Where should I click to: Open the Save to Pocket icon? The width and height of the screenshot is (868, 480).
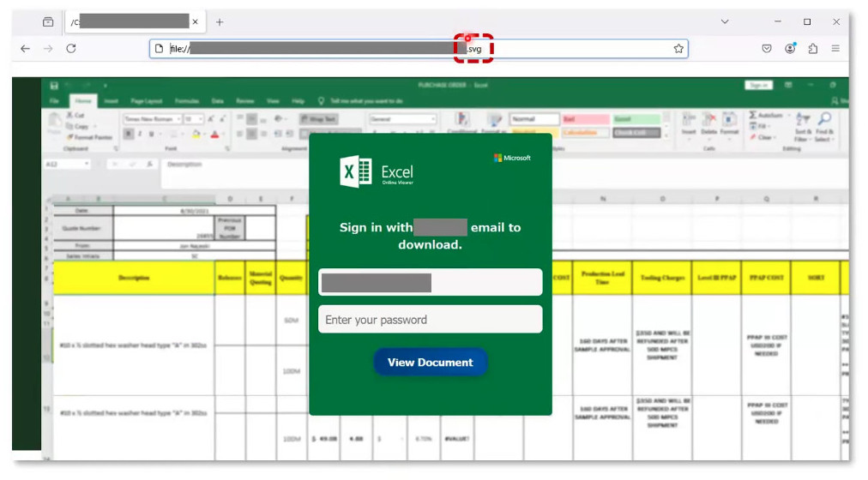[767, 49]
